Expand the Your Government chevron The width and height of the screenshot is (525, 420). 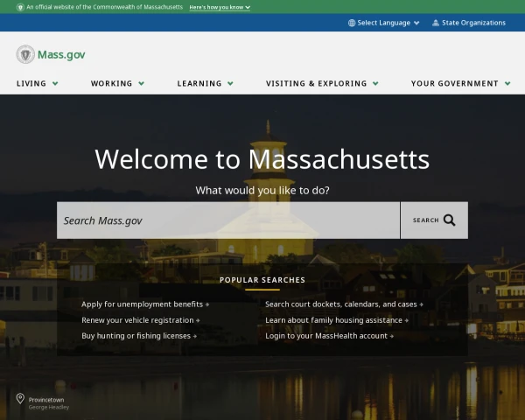click(x=507, y=83)
